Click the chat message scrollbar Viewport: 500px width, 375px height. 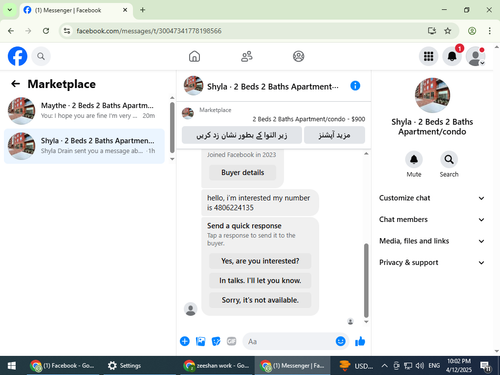pos(366,281)
